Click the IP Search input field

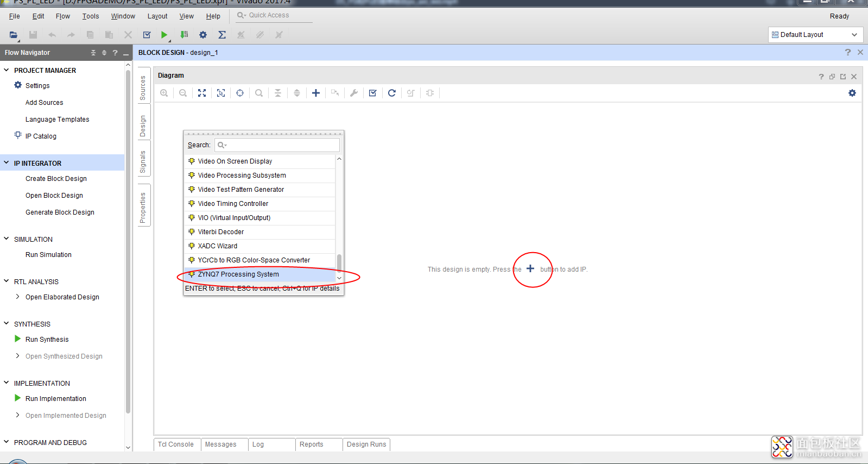click(x=277, y=145)
